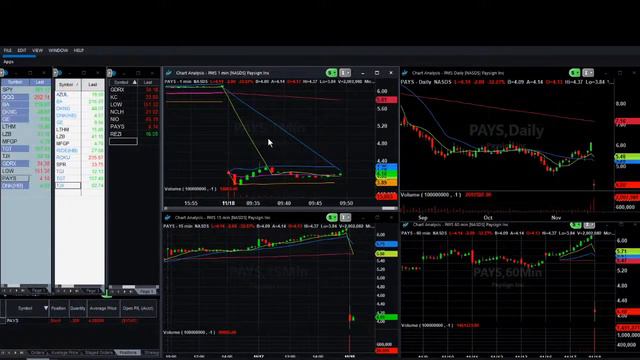Click empty symbol entry cell in dark watchlist
Screen dimensions: 640x360
[123, 141]
